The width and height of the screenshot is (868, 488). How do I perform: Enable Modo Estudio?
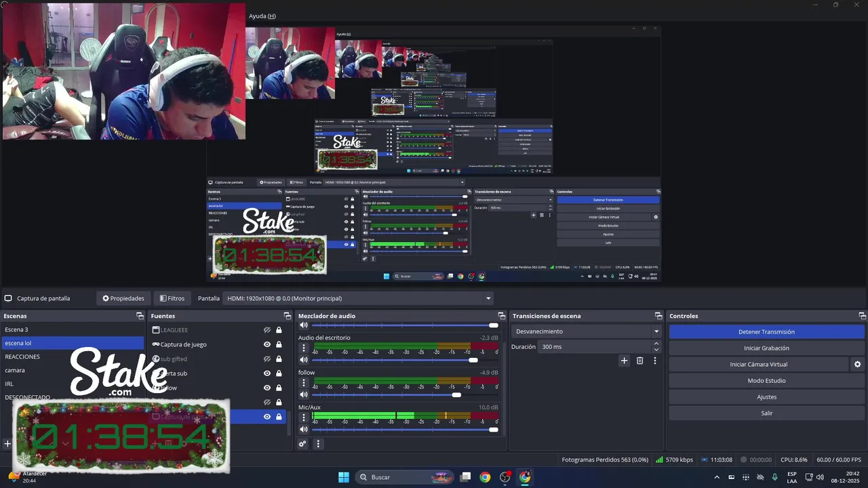tap(766, 380)
